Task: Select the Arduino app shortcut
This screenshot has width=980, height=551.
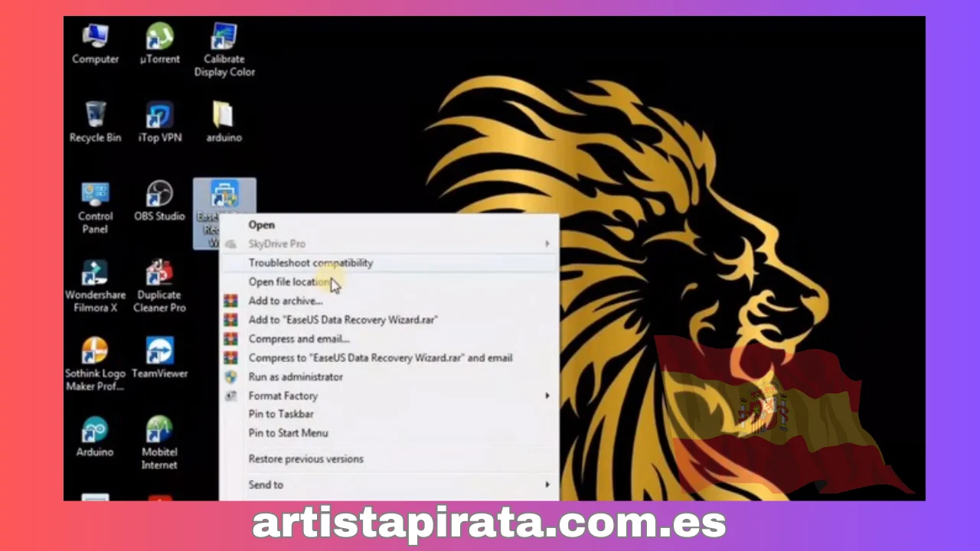Action: pos(95,437)
